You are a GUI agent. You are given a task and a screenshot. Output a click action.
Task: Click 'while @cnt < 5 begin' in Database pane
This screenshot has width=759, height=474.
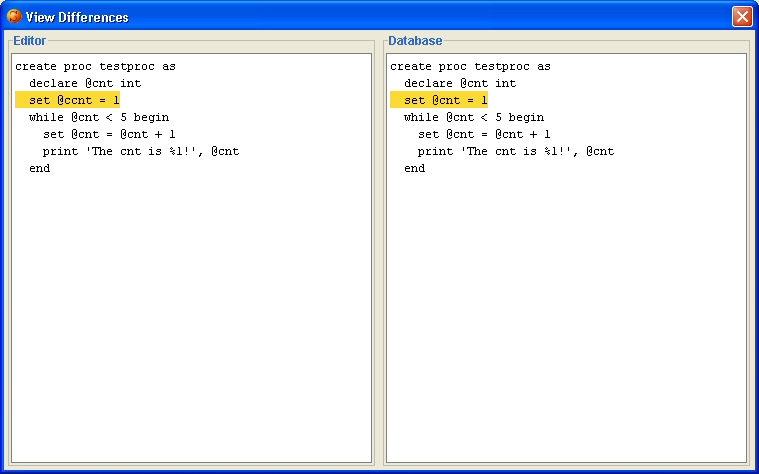pos(474,117)
